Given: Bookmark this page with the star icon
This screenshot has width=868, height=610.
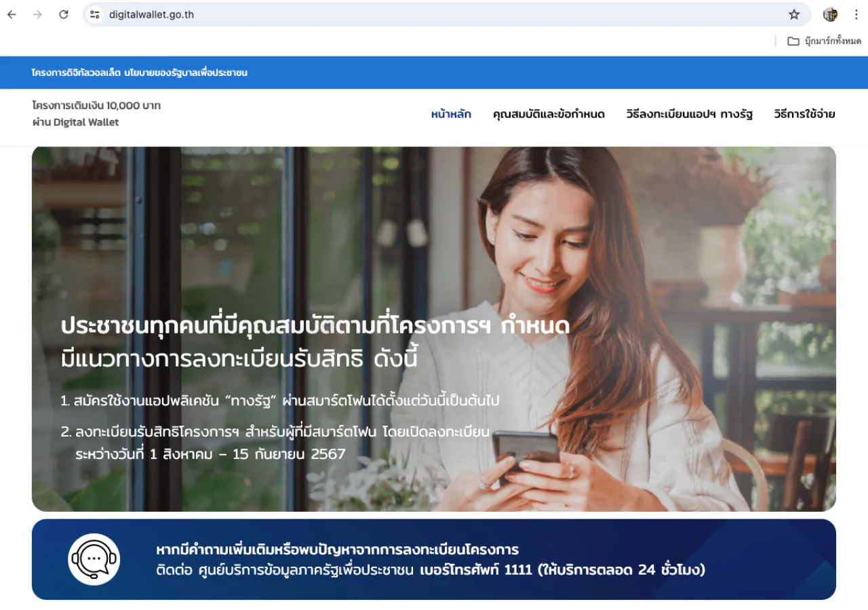Looking at the screenshot, I should click(794, 14).
